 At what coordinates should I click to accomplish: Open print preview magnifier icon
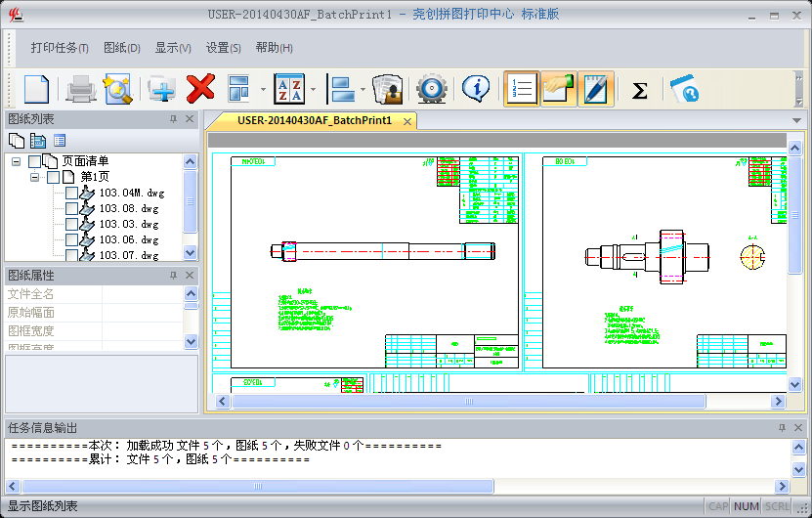tap(118, 89)
